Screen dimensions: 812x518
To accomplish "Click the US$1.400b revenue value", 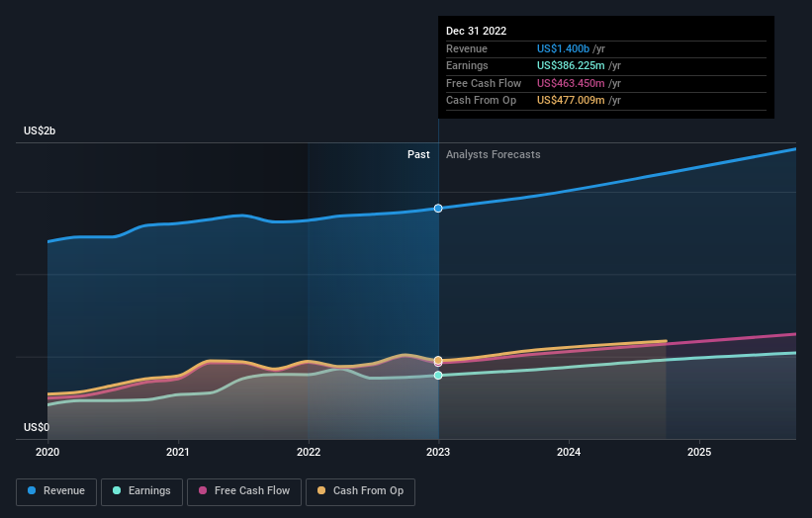I will coord(563,48).
